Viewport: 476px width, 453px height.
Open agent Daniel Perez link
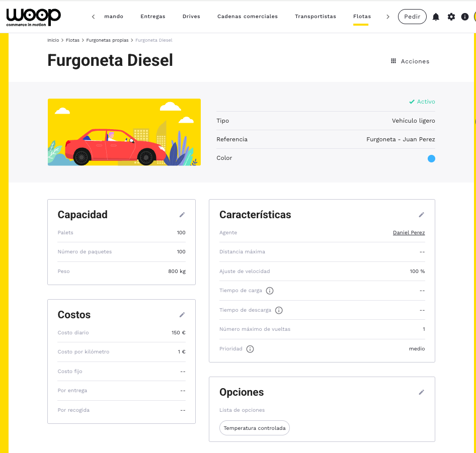409,233
